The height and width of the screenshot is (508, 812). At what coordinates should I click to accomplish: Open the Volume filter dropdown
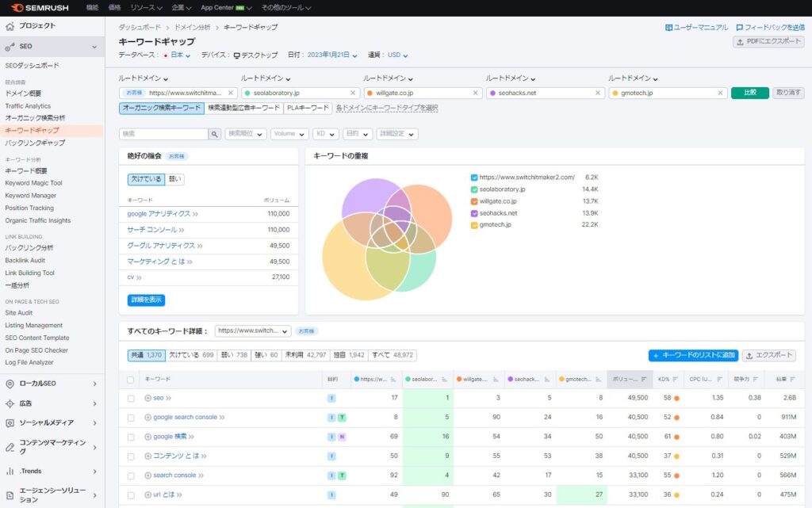(289, 134)
